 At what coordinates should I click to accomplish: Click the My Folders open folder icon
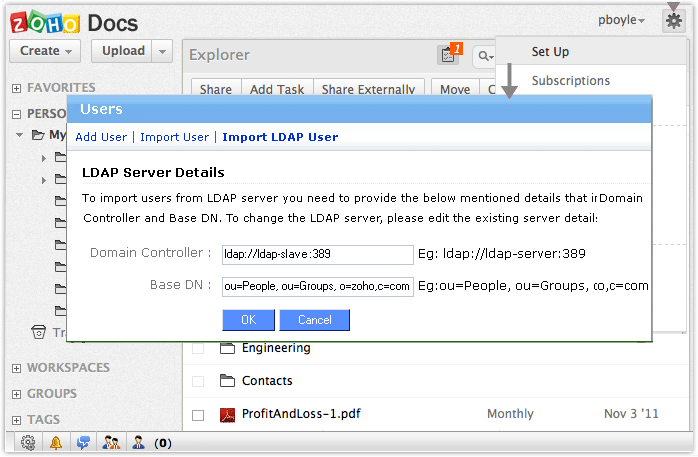[38, 134]
